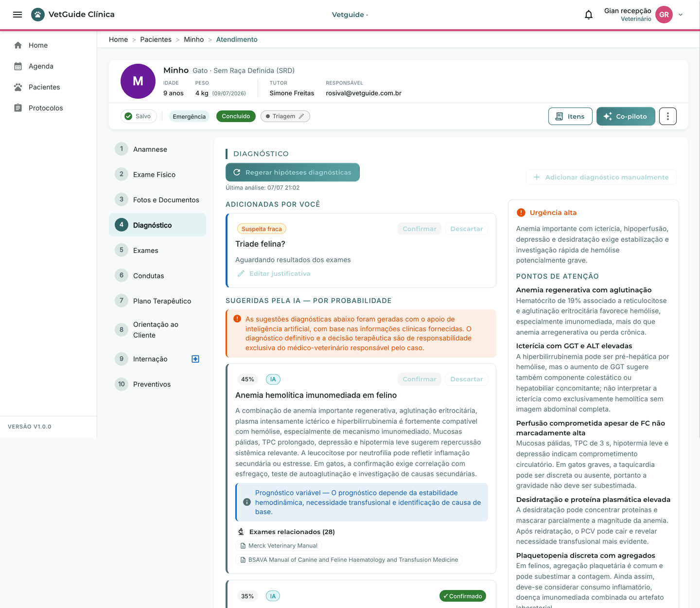The height and width of the screenshot is (608, 700).
Task: Open the Itens button
Action: coord(570,116)
